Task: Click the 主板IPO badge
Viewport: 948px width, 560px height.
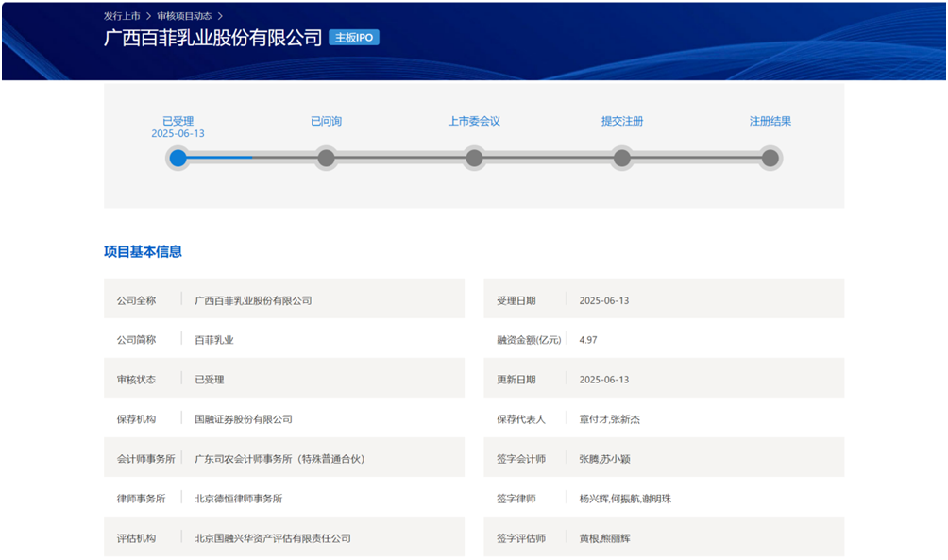Action: [x=354, y=38]
